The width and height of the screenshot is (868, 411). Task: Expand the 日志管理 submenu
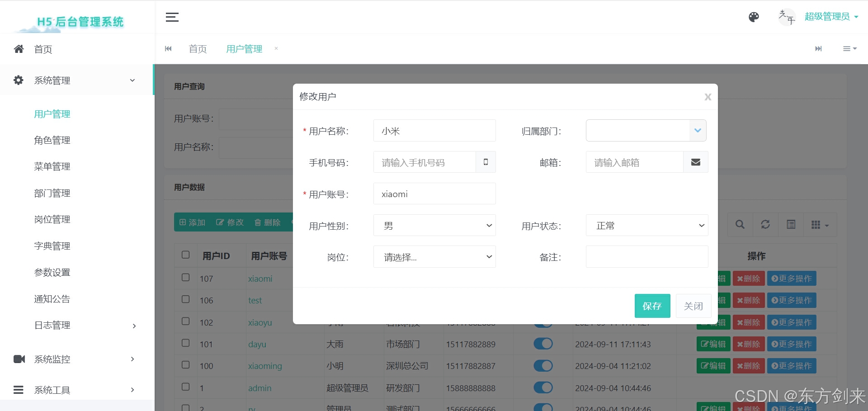coord(134,326)
